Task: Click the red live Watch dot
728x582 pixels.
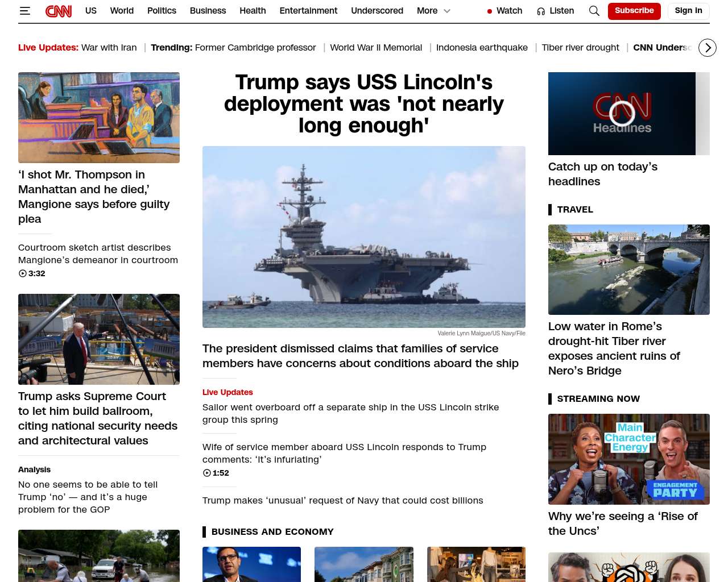Action: pyautogui.click(x=490, y=11)
